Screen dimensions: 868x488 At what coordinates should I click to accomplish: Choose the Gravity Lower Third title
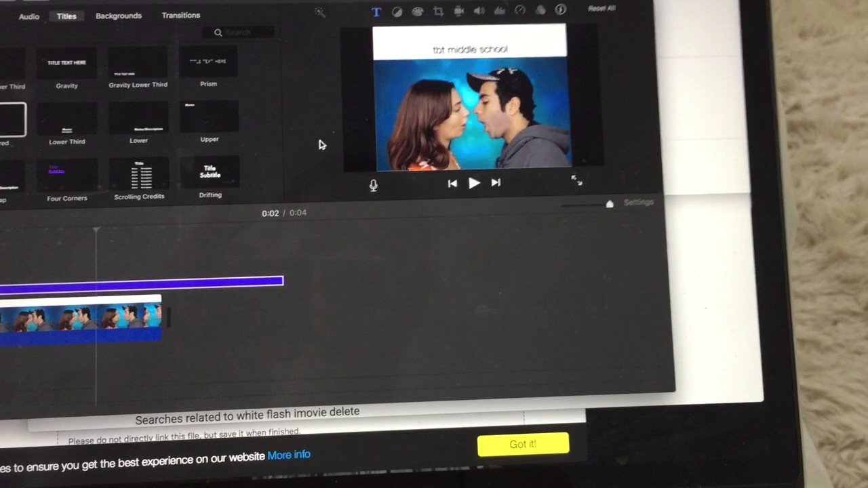[x=138, y=62]
